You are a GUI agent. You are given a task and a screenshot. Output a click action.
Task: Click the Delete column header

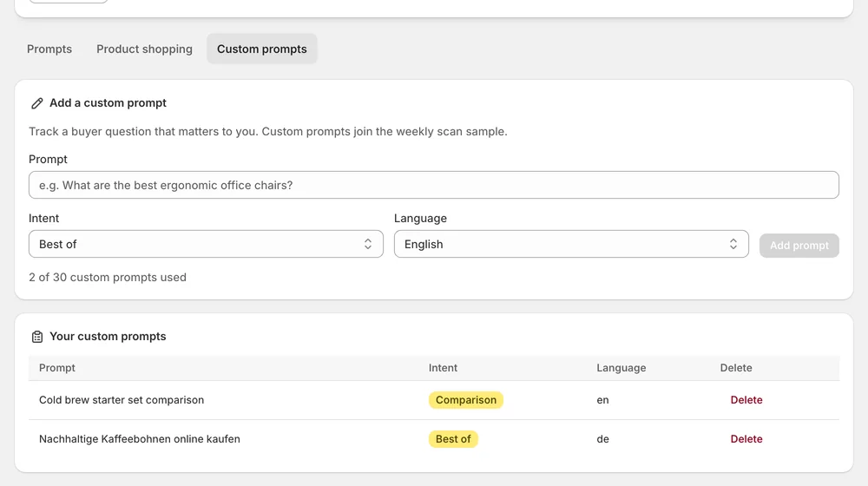(736, 368)
